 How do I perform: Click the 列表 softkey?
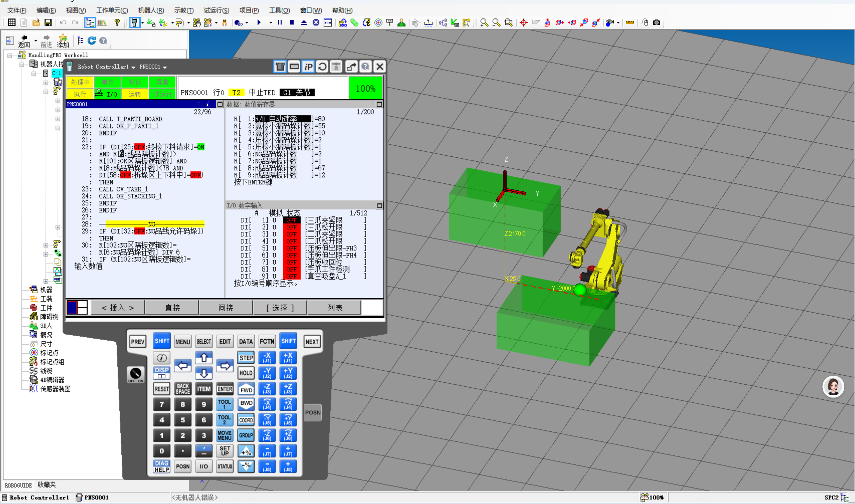pos(334,308)
